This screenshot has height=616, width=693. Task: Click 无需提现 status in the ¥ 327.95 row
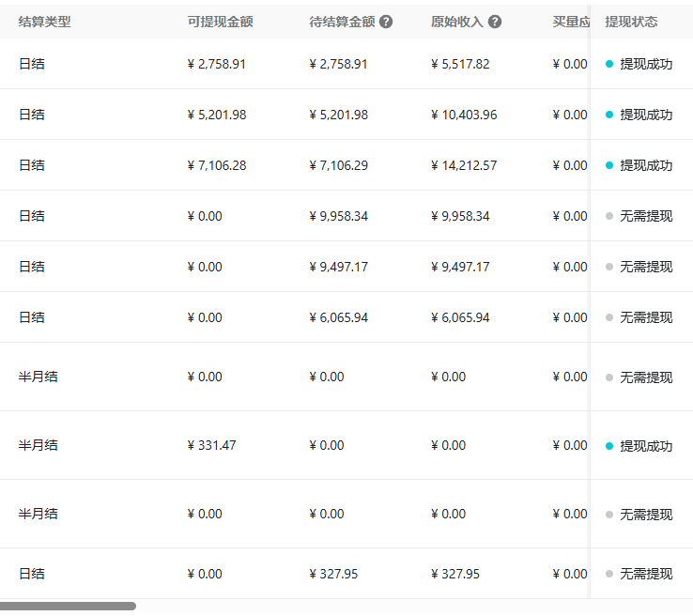(x=639, y=574)
